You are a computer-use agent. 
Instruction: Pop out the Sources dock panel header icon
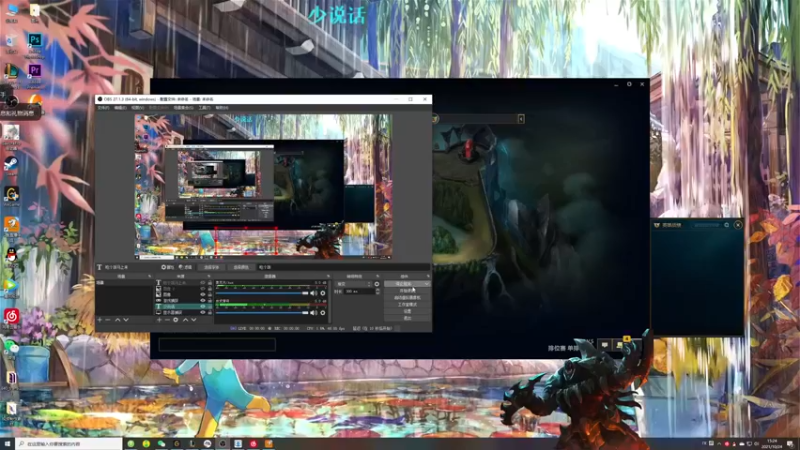[x=209, y=276]
